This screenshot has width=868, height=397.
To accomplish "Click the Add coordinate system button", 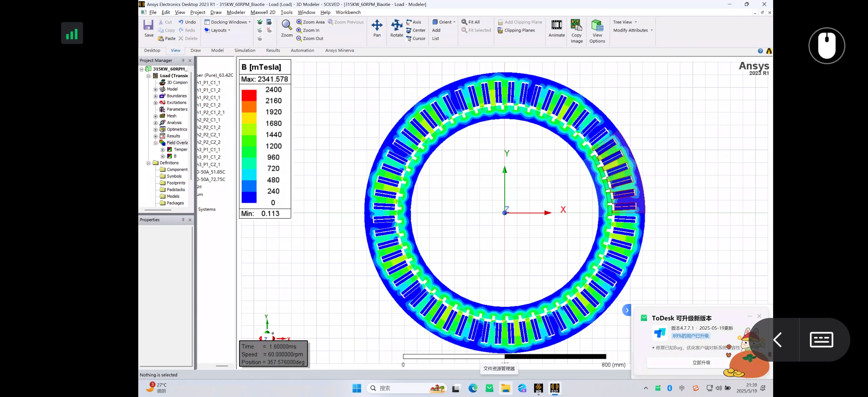I will [436, 30].
